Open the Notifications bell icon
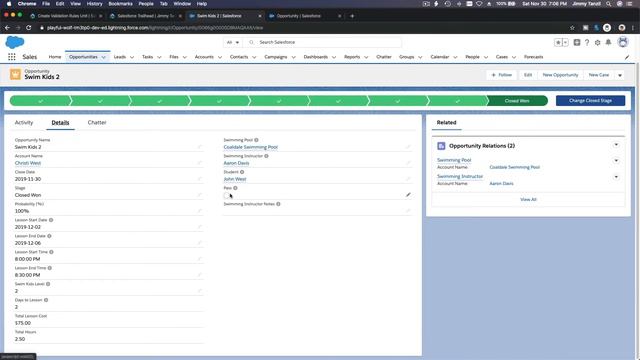The width and height of the screenshot is (640, 360). tap(608, 42)
